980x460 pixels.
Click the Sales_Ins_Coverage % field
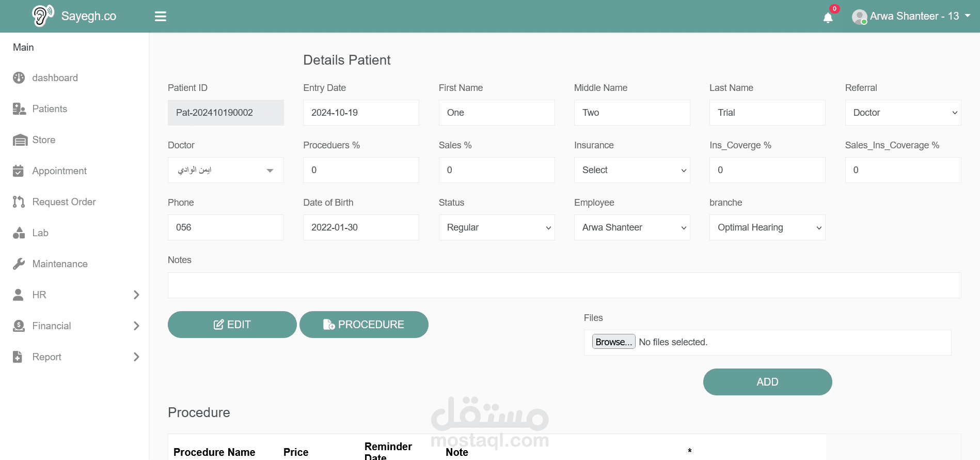click(903, 170)
